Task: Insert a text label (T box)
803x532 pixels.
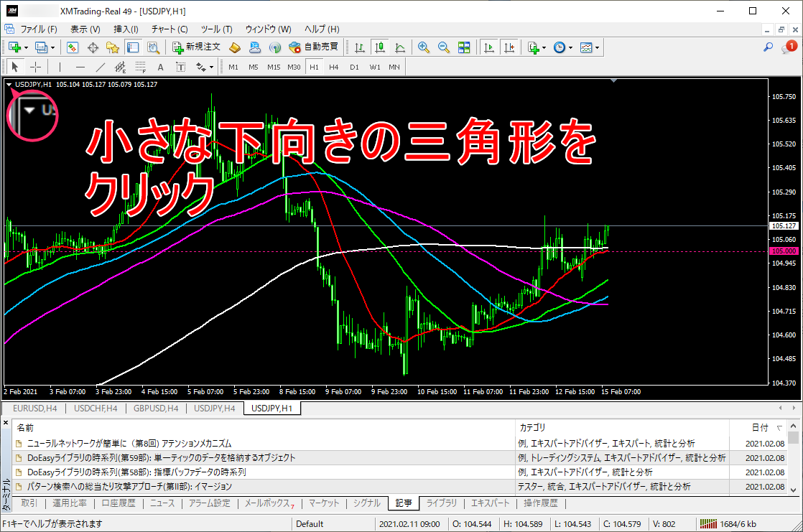Action: tap(180, 67)
